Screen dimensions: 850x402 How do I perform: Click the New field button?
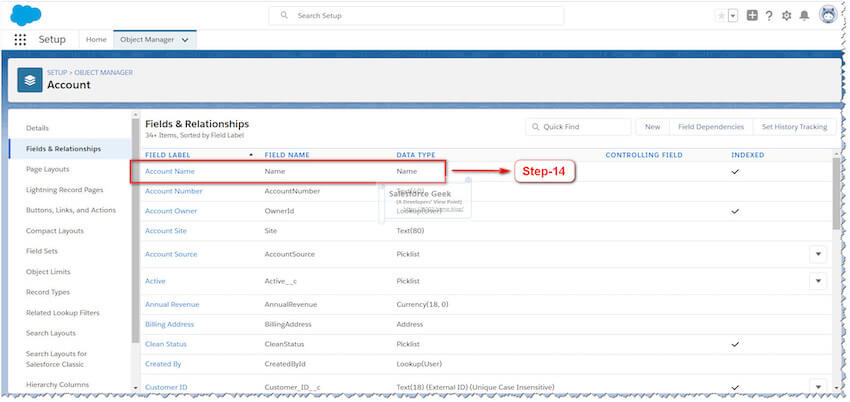pos(653,127)
